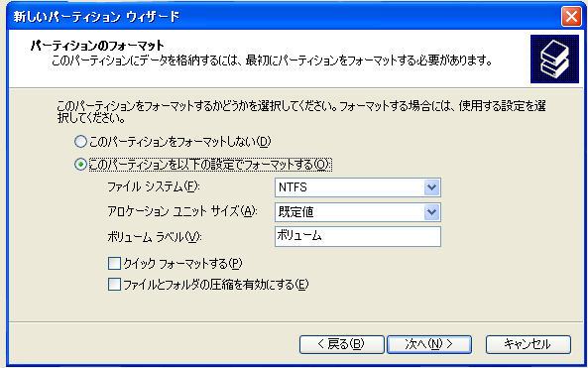Expand the allocation unit size dropdown arrow

click(431, 212)
